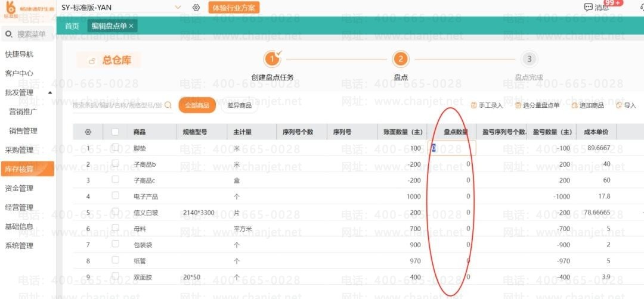The image size is (644, 299).
Task: Open 系统管理 in sidebar
Action: coord(19,245)
